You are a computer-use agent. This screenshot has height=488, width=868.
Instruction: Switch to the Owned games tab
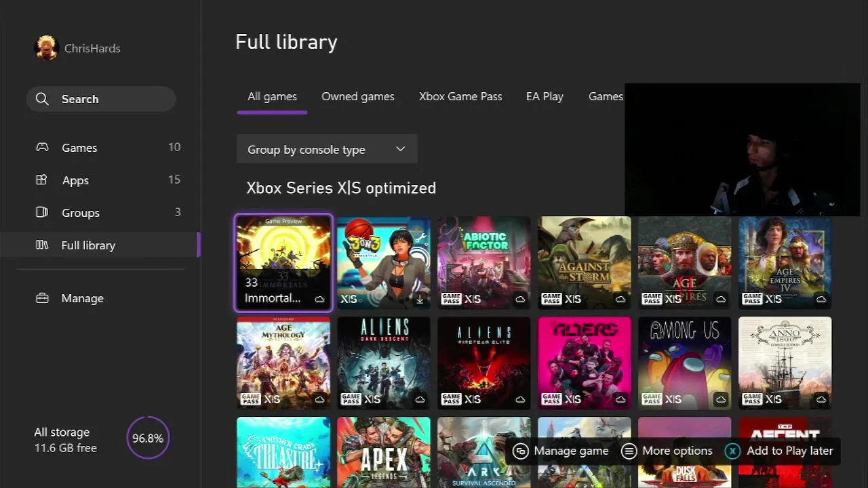[x=358, y=96]
